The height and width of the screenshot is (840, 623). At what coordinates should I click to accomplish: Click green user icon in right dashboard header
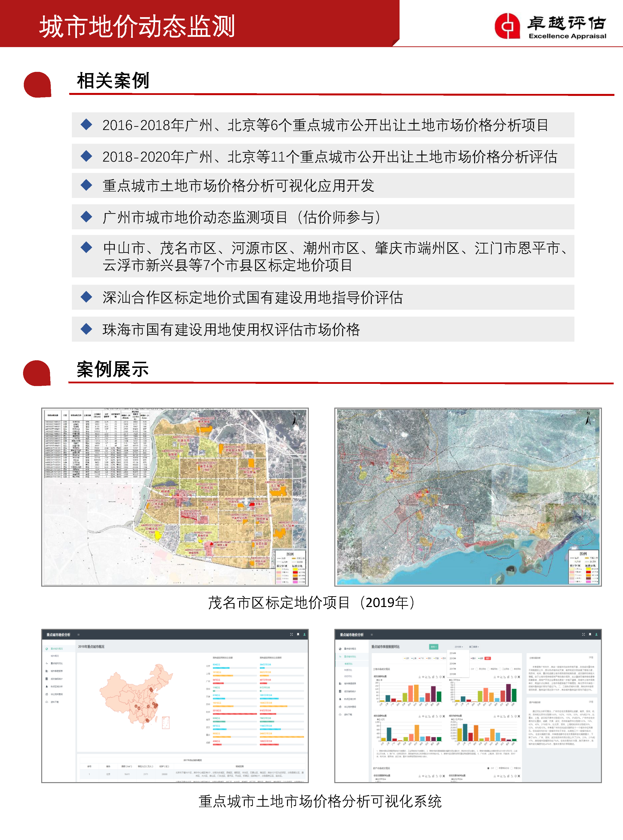(x=597, y=634)
